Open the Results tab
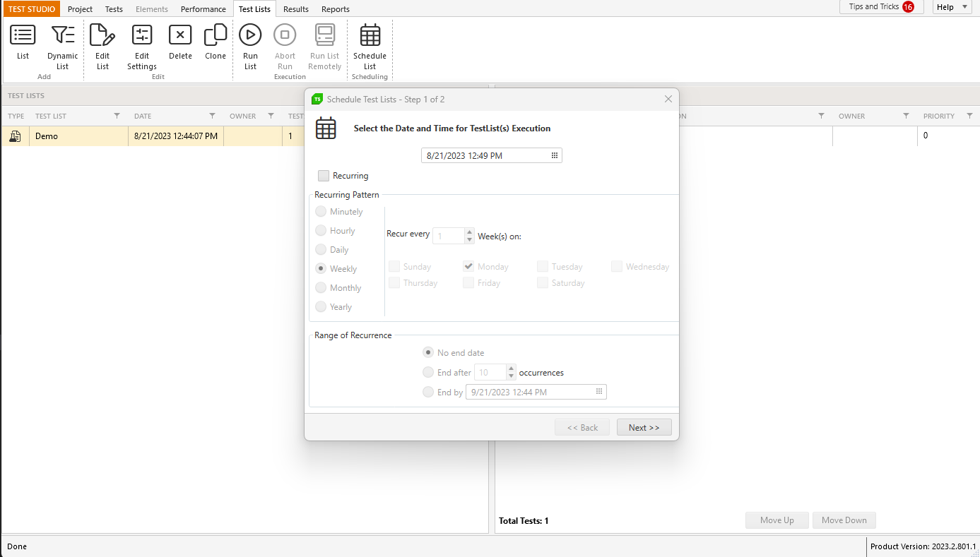Viewport: 980px width, 557px height. tap(296, 9)
